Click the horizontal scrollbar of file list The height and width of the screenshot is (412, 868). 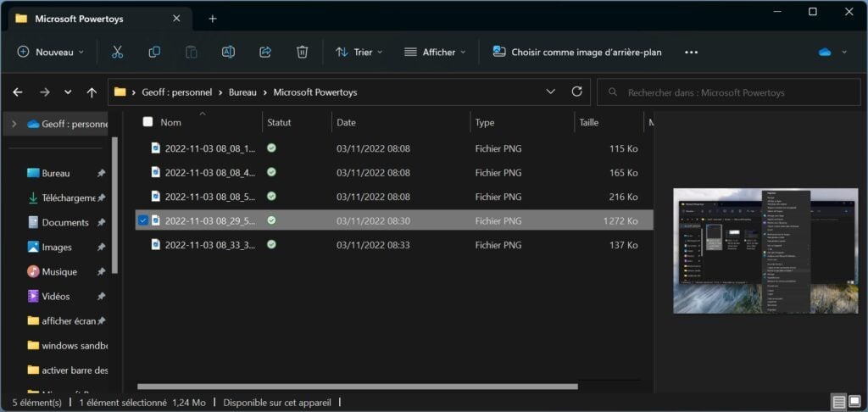click(x=358, y=387)
